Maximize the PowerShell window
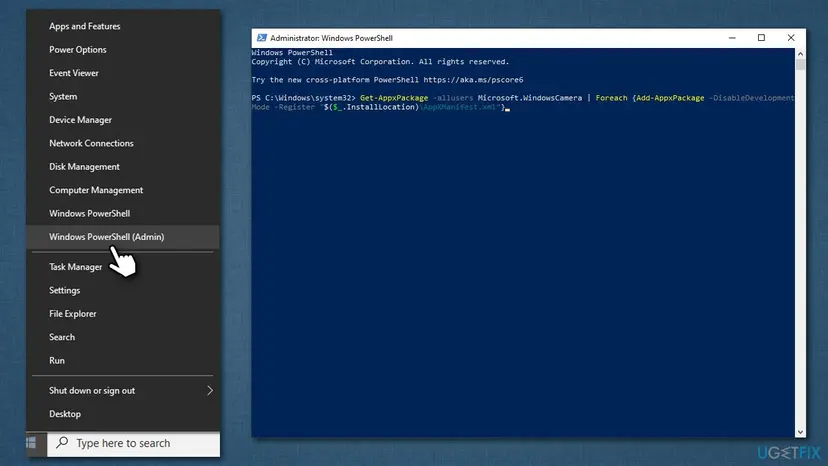The height and width of the screenshot is (466, 828). 761,38
